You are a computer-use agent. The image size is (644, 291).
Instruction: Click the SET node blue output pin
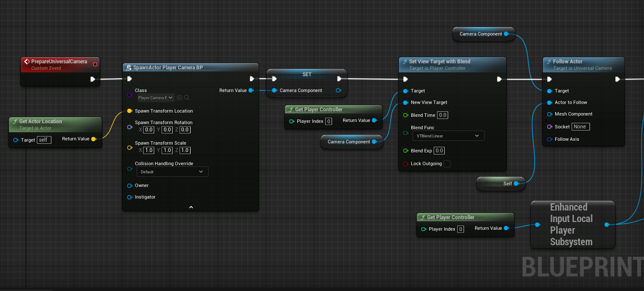click(338, 90)
